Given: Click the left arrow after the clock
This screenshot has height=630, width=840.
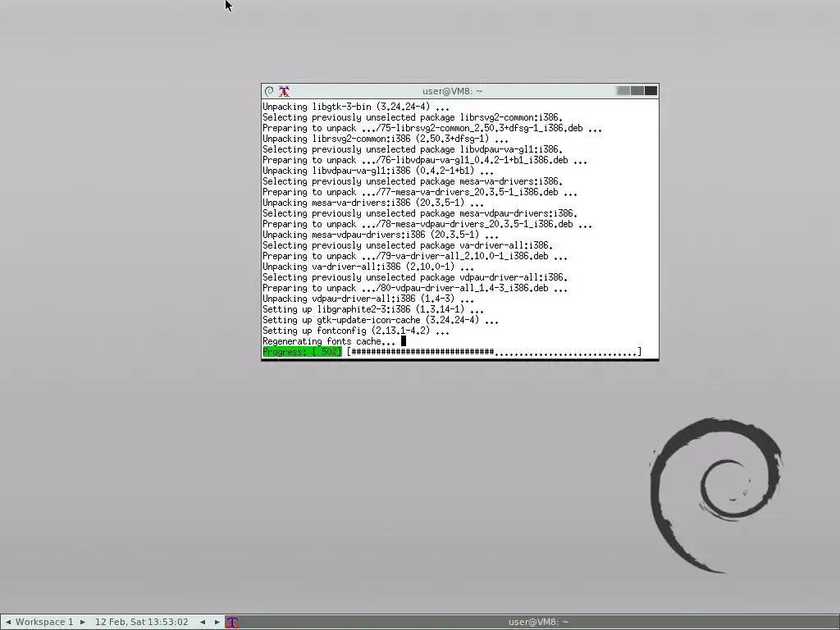Looking at the screenshot, I should coord(203,622).
